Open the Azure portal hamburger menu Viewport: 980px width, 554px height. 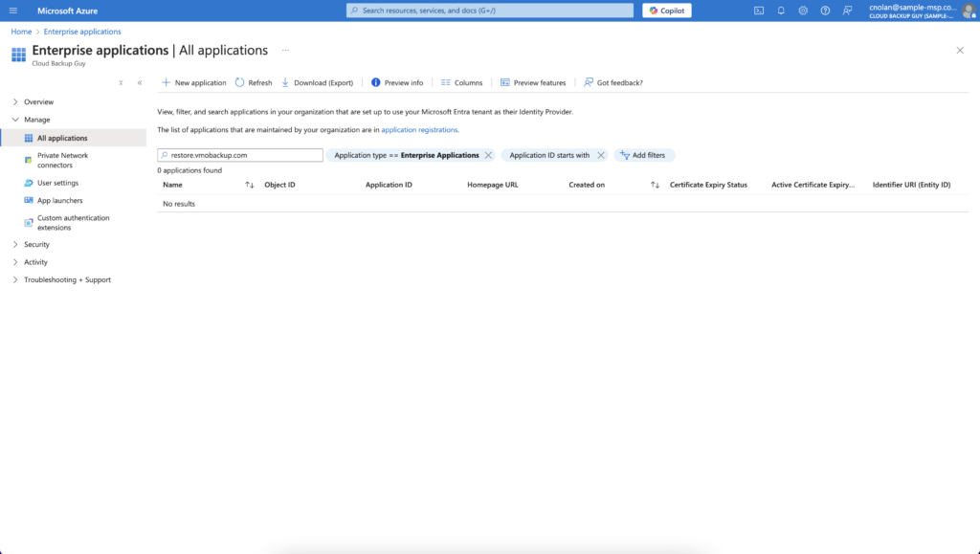(x=13, y=11)
